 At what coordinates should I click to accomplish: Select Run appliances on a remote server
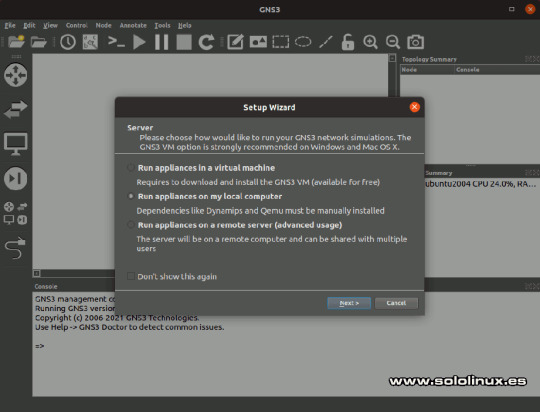pos(235,225)
